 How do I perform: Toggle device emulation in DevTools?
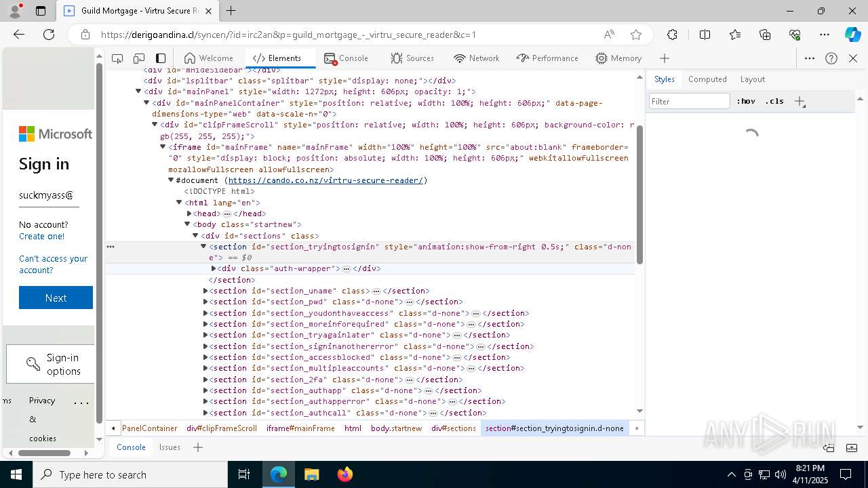[139, 58]
